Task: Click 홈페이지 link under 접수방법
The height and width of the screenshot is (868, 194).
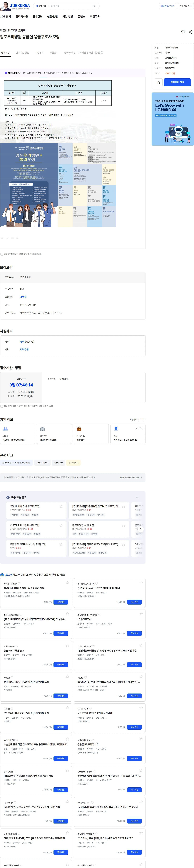Action: click(x=64, y=379)
